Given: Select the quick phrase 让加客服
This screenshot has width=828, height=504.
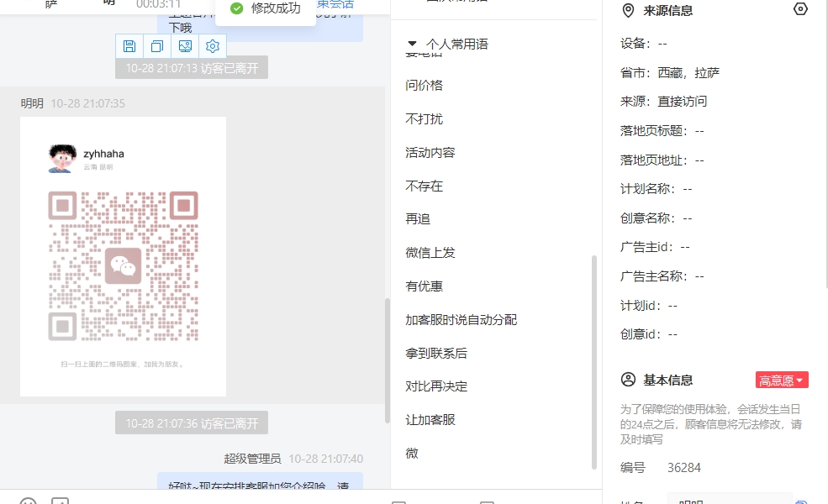Looking at the screenshot, I should 430,420.
